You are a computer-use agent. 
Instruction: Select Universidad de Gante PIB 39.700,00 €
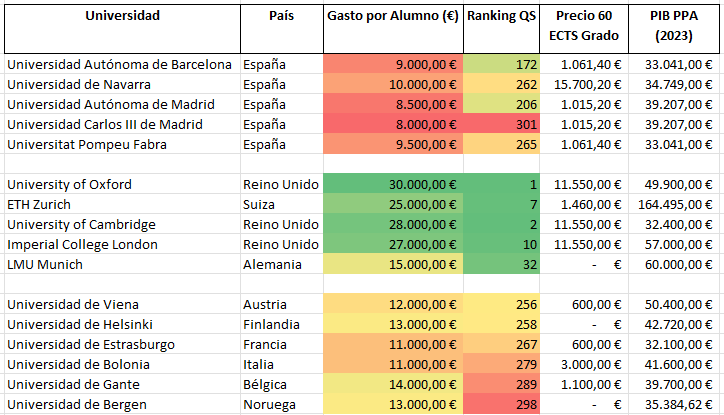coord(674,384)
